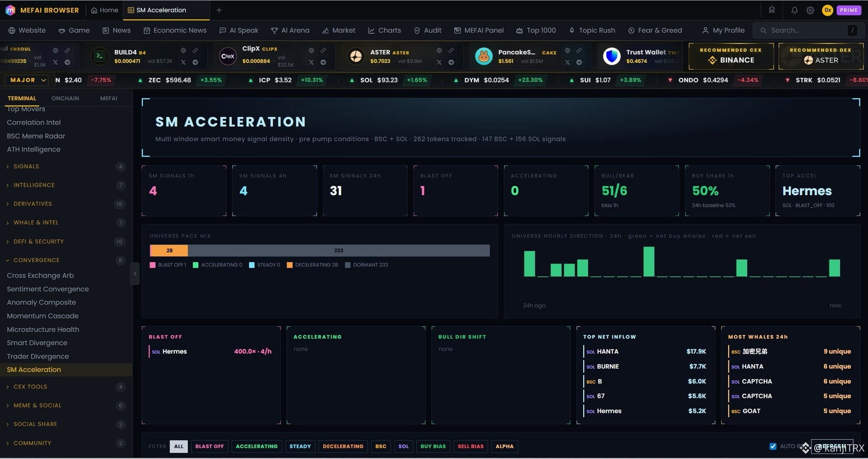This screenshot has height=459, width=868.
Task: Toggle the BLAST OFF filter
Action: click(209, 446)
